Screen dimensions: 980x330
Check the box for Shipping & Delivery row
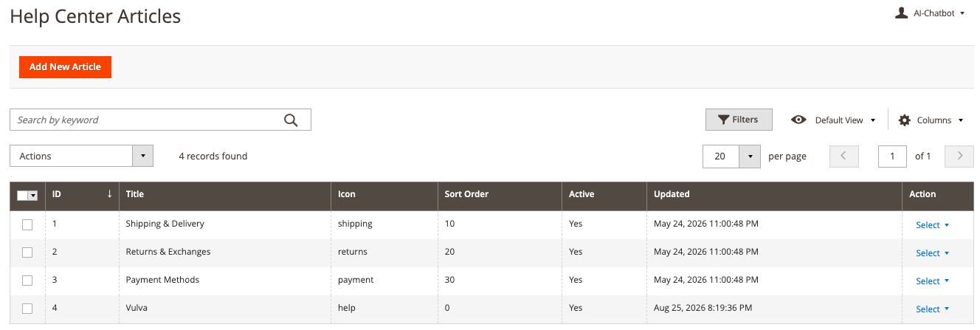click(27, 224)
